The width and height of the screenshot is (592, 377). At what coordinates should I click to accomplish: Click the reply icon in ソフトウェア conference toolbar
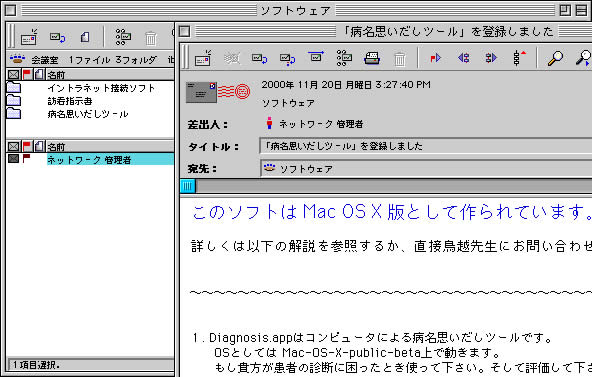point(57,37)
